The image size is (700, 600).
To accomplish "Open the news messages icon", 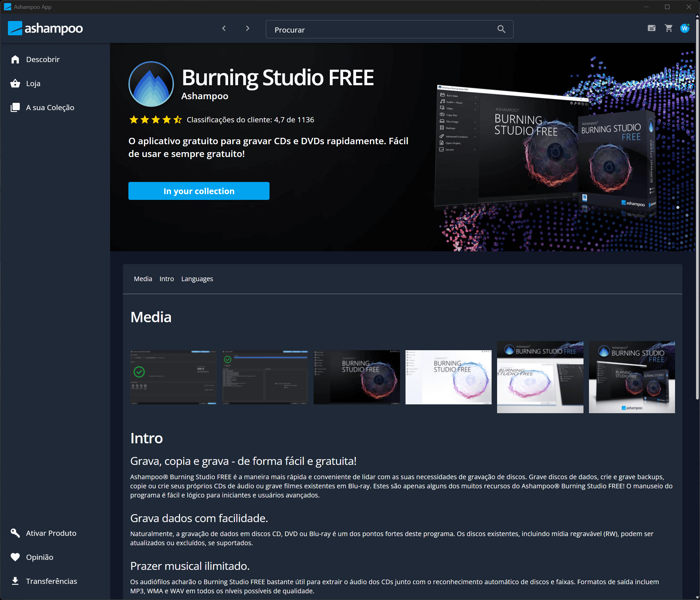I will click(x=652, y=28).
